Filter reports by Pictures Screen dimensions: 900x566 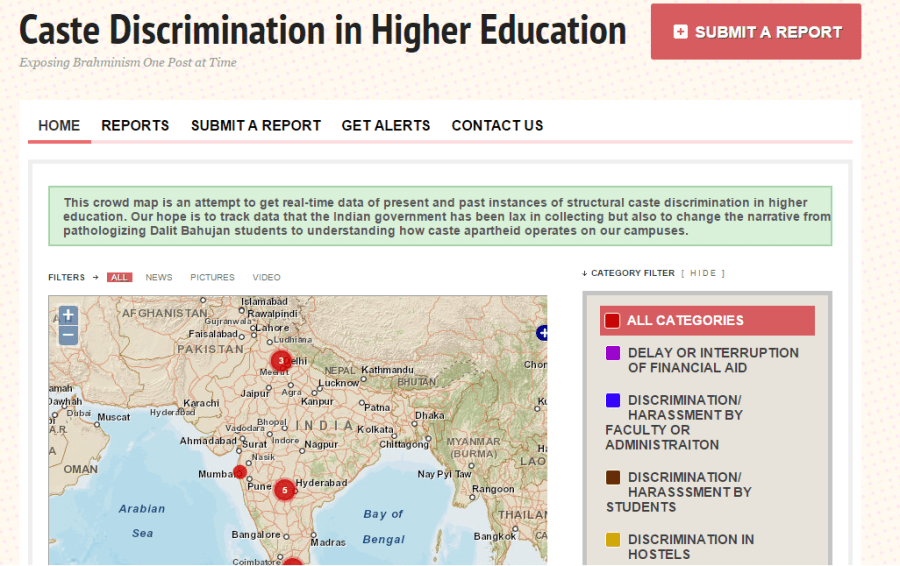coord(212,277)
